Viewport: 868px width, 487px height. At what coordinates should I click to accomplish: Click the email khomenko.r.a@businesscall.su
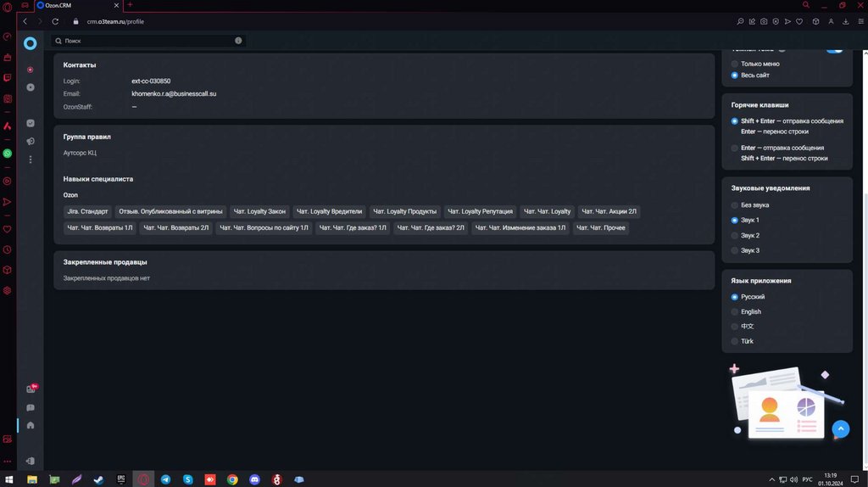coord(174,93)
